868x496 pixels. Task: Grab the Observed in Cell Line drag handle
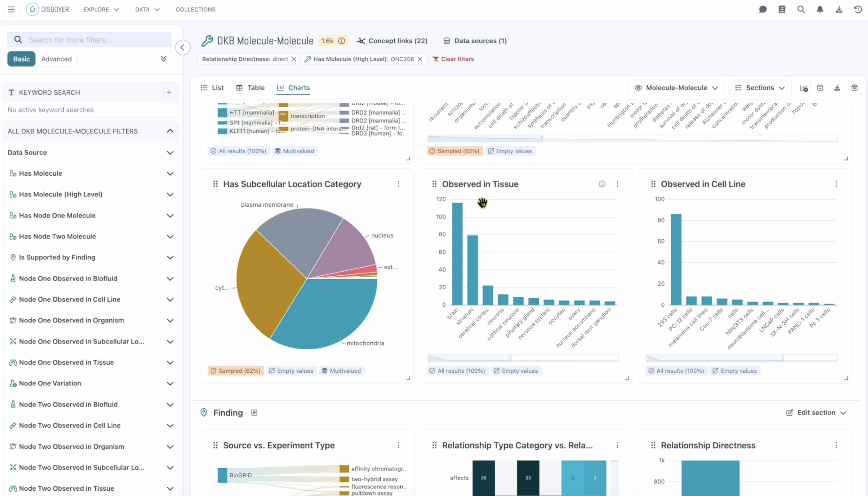(653, 184)
